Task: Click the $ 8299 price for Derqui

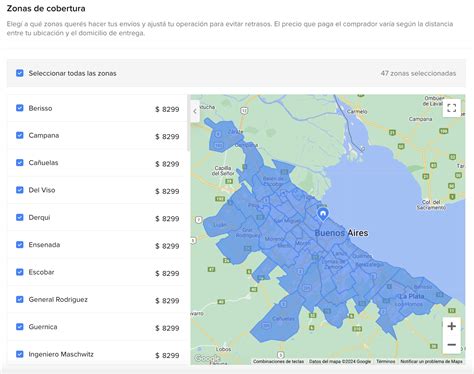Action: point(167,219)
